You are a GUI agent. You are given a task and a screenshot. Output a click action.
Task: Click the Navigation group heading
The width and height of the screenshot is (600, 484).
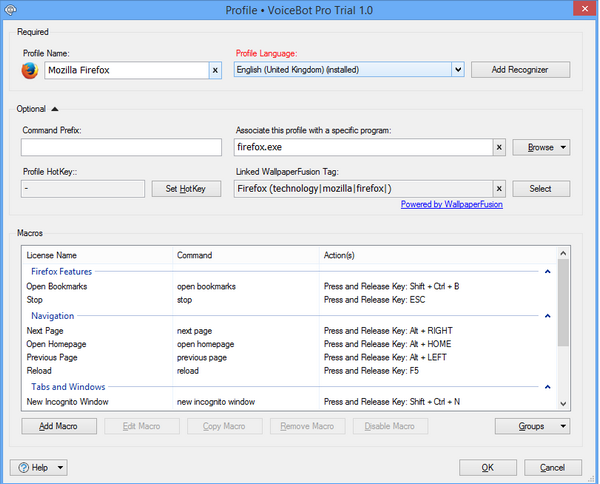point(52,316)
